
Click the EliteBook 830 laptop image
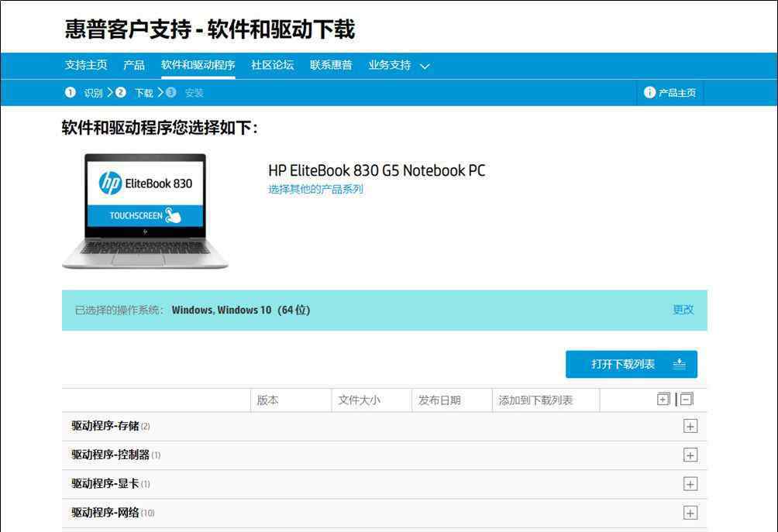[x=145, y=211]
